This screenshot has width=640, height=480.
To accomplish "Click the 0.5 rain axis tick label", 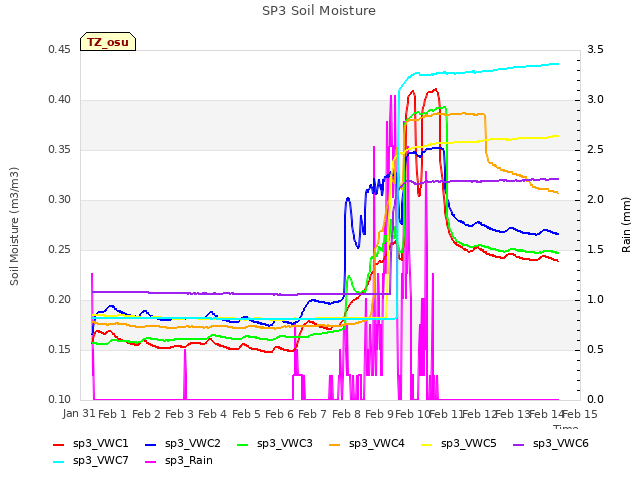I will tap(596, 349).
